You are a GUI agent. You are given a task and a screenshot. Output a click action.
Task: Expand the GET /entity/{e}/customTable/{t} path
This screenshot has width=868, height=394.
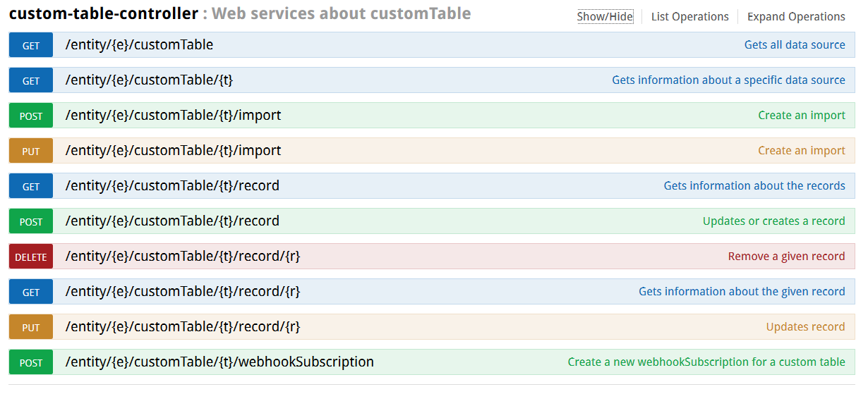click(x=149, y=80)
